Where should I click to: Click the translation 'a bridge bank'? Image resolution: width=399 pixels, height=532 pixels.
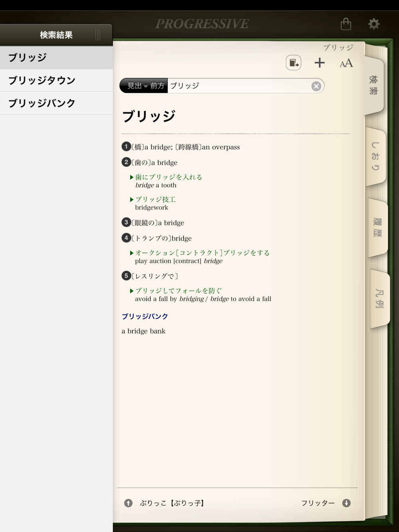pos(144,331)
